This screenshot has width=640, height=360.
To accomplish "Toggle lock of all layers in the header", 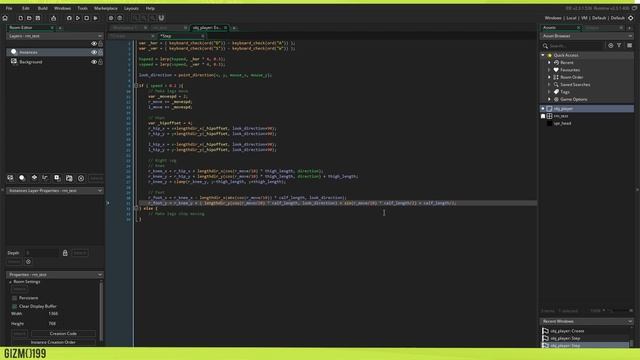I will tap(100, 43).
